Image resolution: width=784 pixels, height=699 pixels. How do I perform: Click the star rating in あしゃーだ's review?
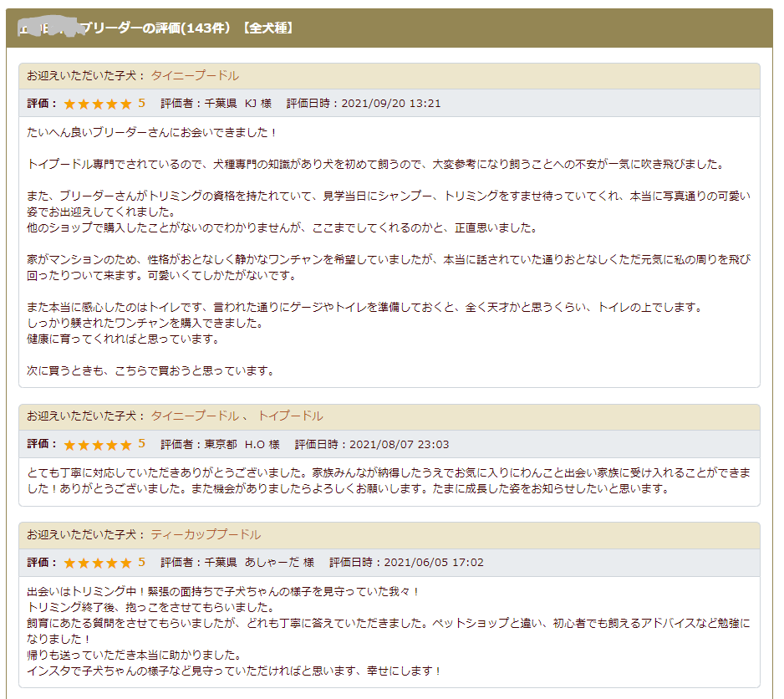[x=98, y=563]
